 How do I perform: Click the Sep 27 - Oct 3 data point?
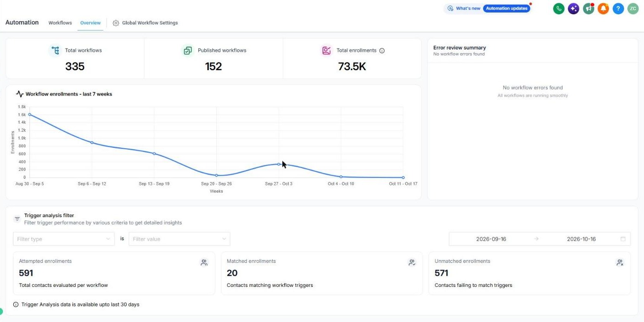point(279,164)
